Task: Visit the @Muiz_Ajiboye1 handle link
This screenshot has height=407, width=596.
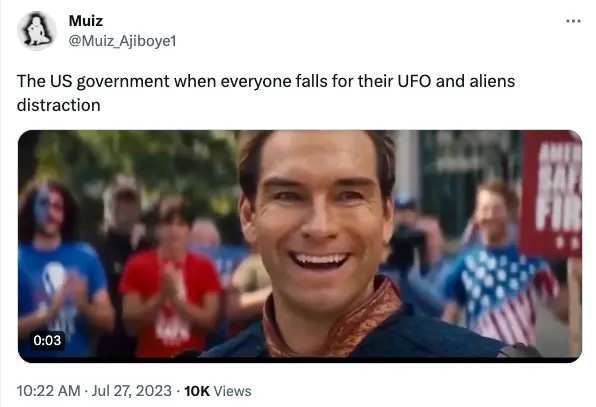Action: [x=122, y=41]
